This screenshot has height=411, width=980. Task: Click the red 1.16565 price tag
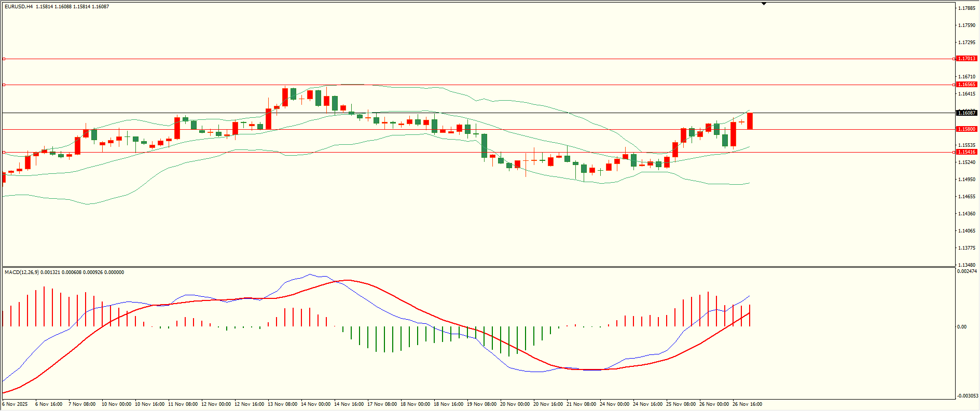point(967,85)
